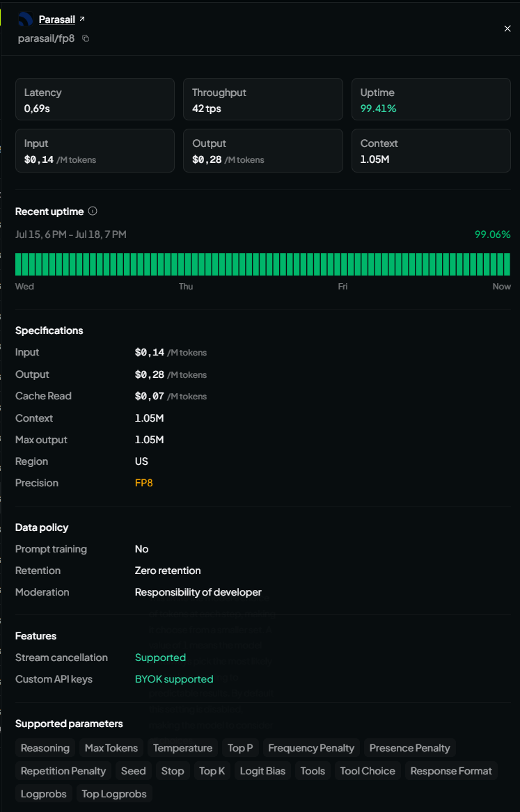Select the Max Tokens parameter tag
520x812 pixels.
[x=111, y=748]
